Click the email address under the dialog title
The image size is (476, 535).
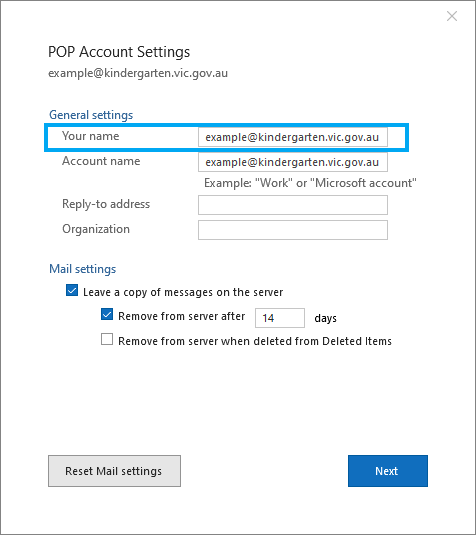click(138, 73)
